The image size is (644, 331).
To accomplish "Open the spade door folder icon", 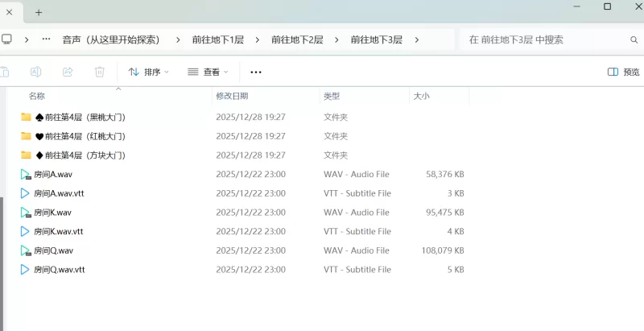I will coord(26,117).
